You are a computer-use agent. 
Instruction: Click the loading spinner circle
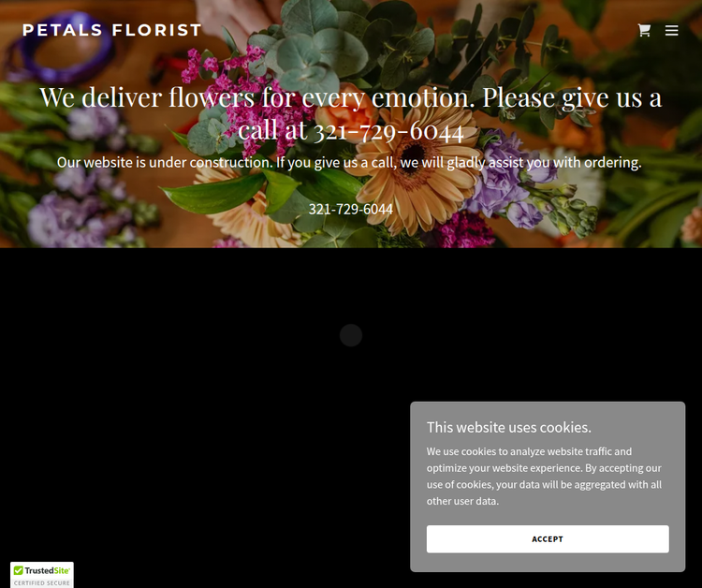pyautogui.click(x=351, y=335)
